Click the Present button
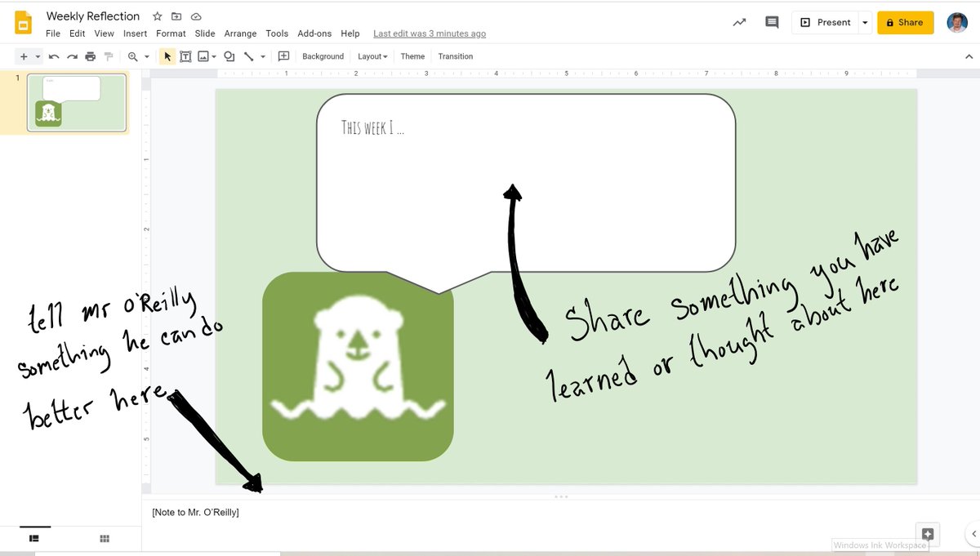 coord(825,22)
